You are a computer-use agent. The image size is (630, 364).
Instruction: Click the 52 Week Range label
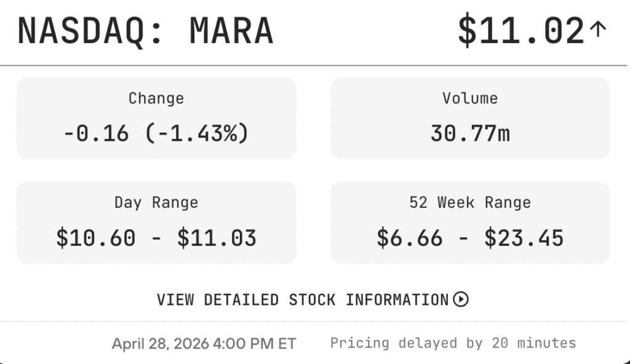(470, 202)
